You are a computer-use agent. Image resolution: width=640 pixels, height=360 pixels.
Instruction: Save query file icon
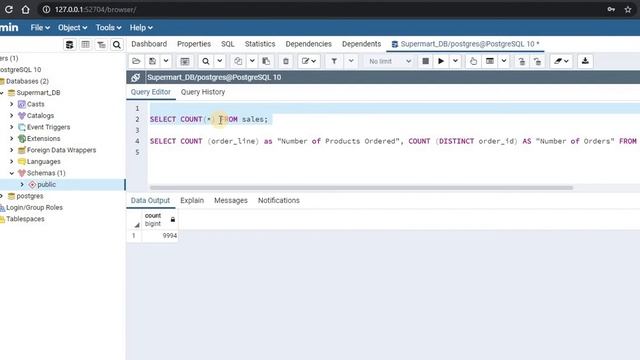point(152,61)
